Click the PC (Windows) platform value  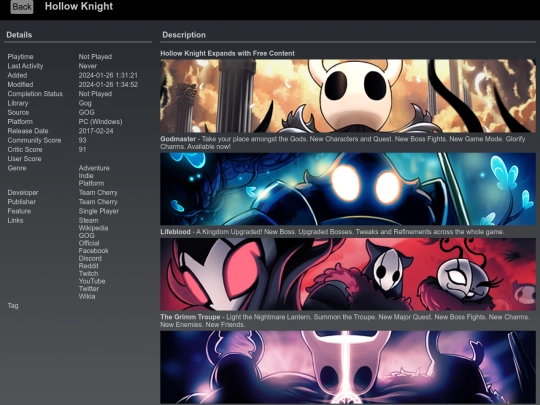coord(100,122)
